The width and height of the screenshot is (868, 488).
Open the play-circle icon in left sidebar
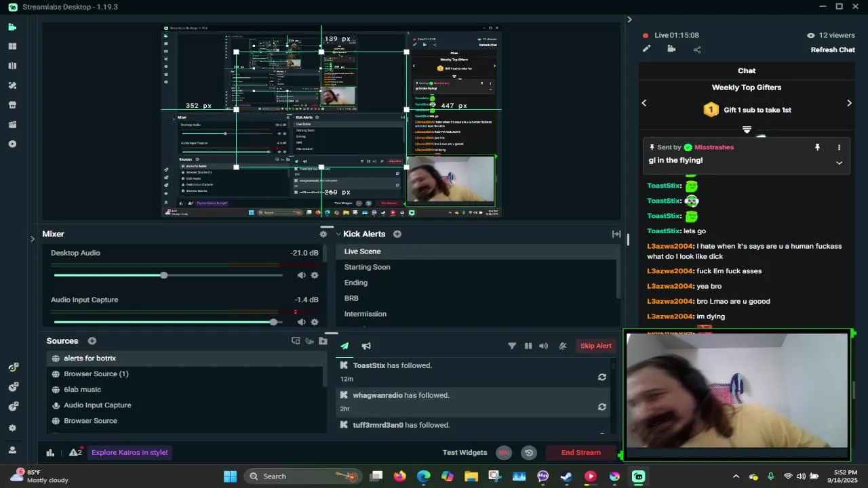(x=12, y=144)
